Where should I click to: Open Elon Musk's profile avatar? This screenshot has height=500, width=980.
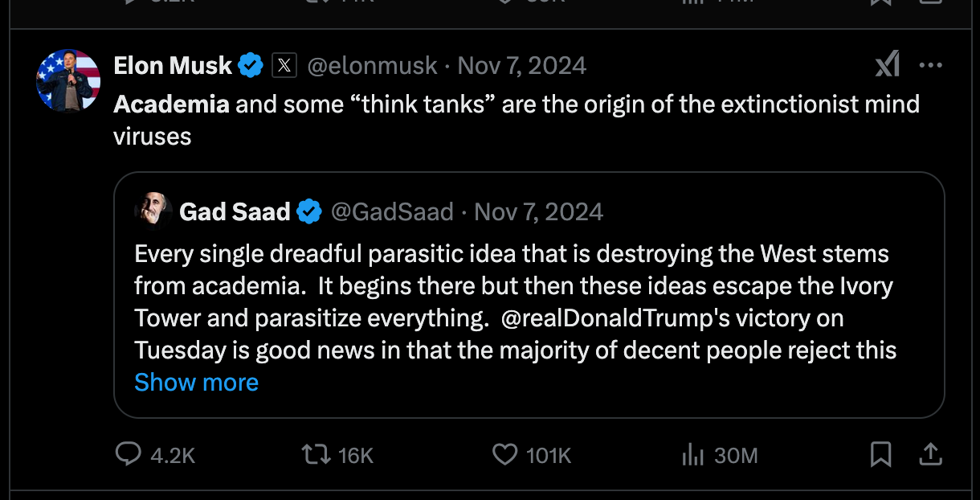click(x=68, y=80)
